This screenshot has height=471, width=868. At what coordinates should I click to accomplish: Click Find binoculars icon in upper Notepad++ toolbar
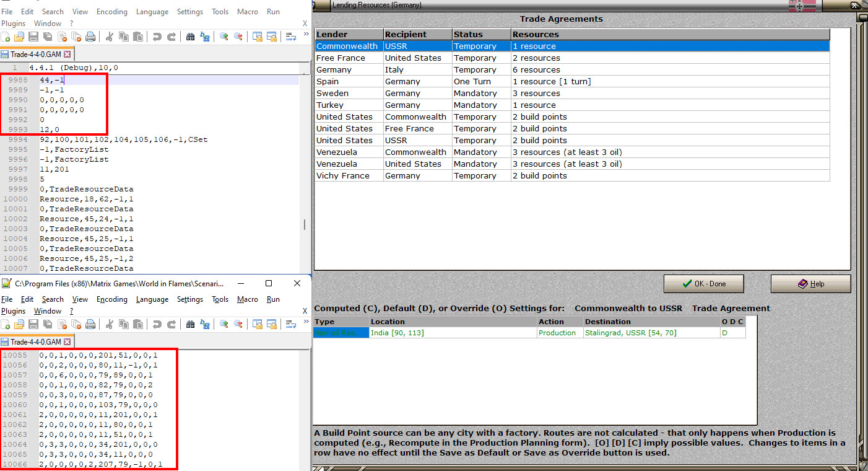pos(191,37)
